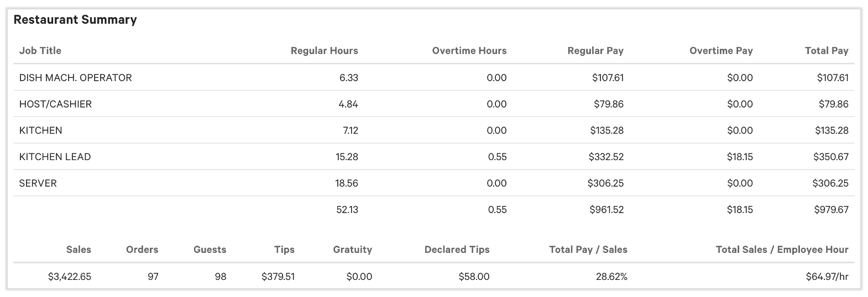Click the Total Pay column header
The width and height of the screenshot is (868, 297).
click(826, 51)
